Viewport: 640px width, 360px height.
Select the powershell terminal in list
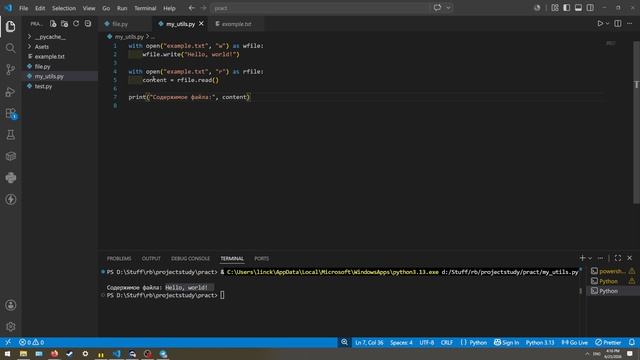coord(613,271)
